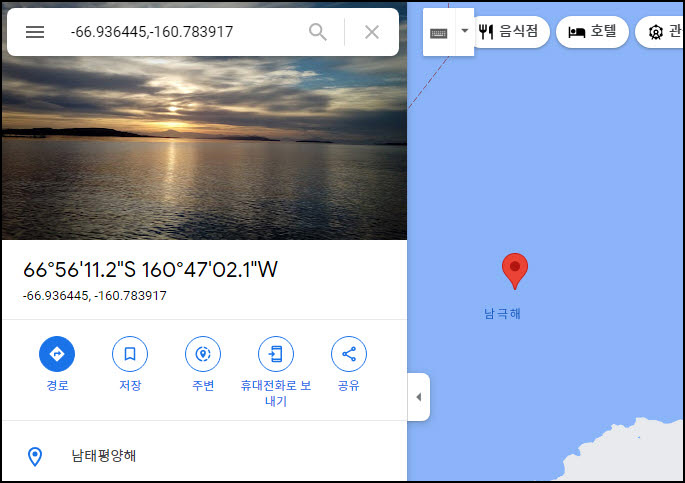Click the red map pin marker
Screen dimensions: 685x483
click(515, 271)
